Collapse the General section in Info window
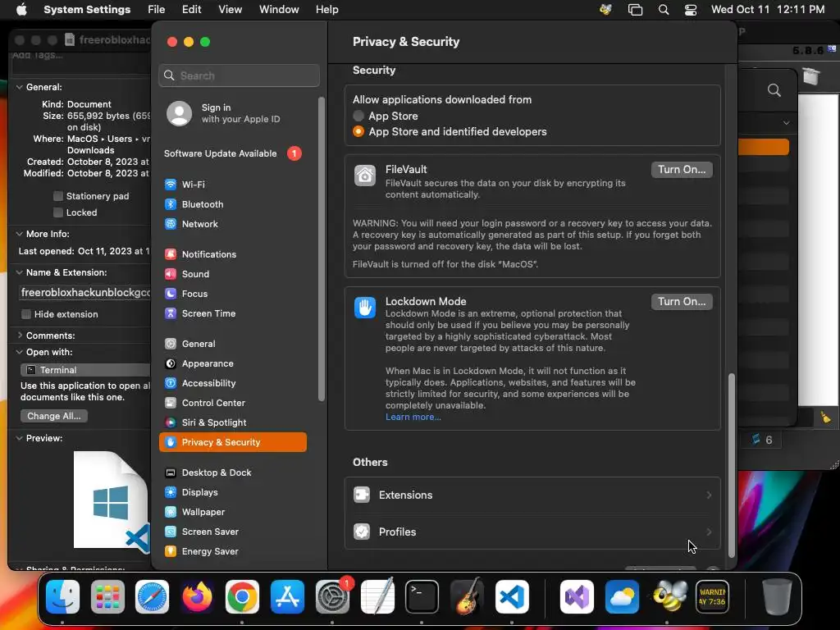840x630 pixels. coord(20,87)
